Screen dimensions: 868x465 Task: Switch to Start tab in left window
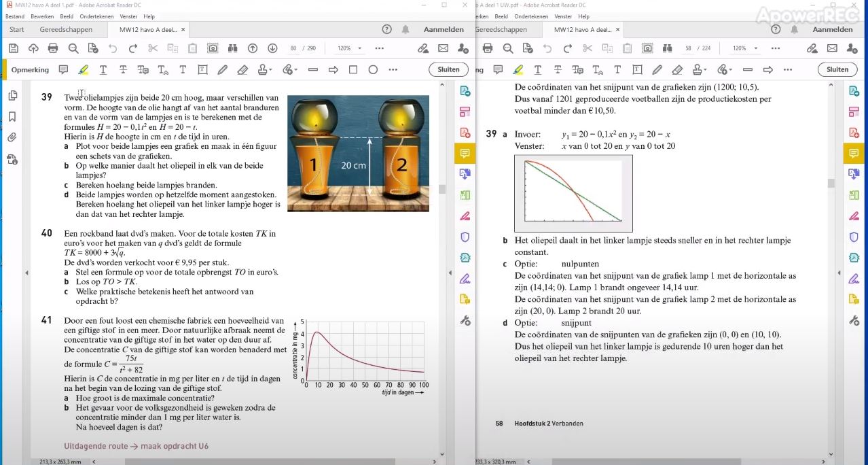[x=17, y=29]
